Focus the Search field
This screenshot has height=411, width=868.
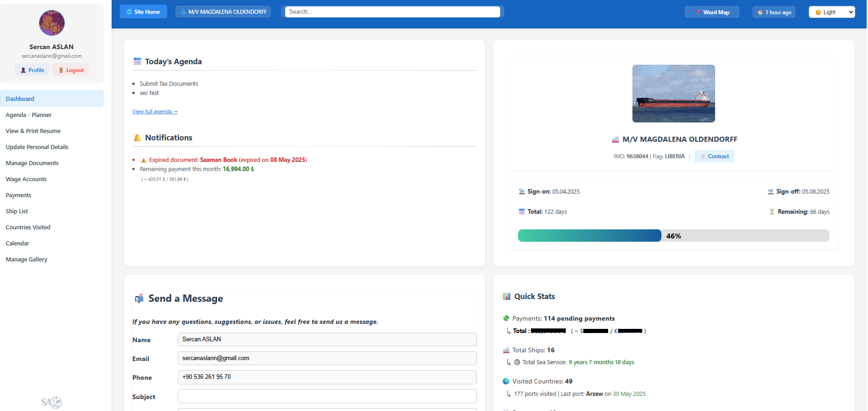(393, 12)
